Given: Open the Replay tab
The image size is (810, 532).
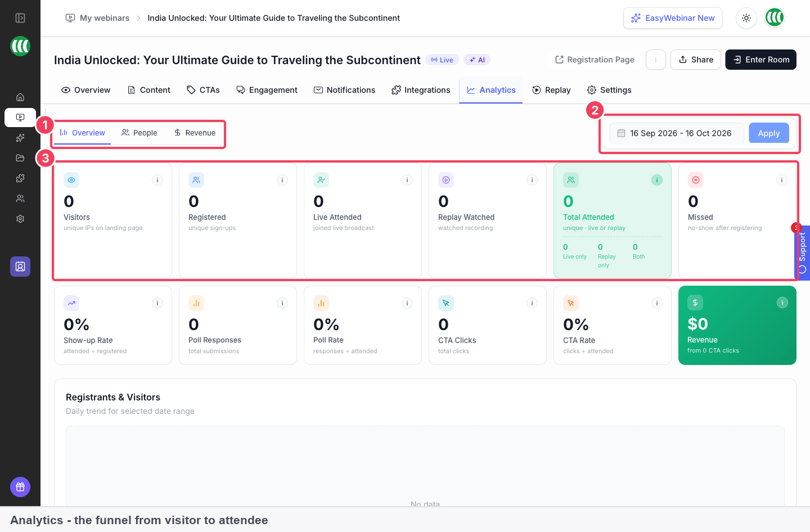Looking at the screenshot, I should (x=551, y=90).
